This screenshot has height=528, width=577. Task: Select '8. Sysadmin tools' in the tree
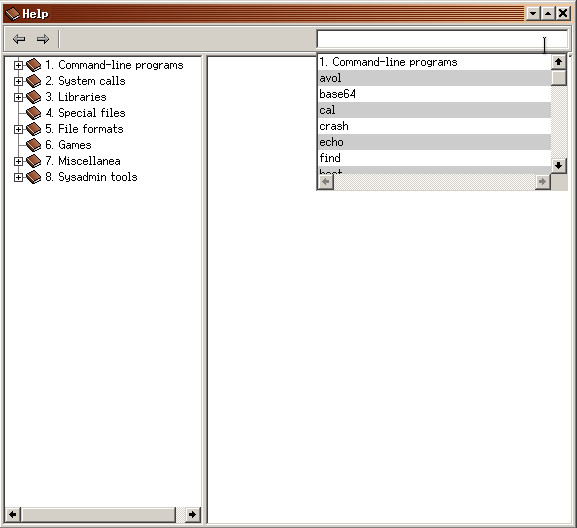click(x=91, y=177)
